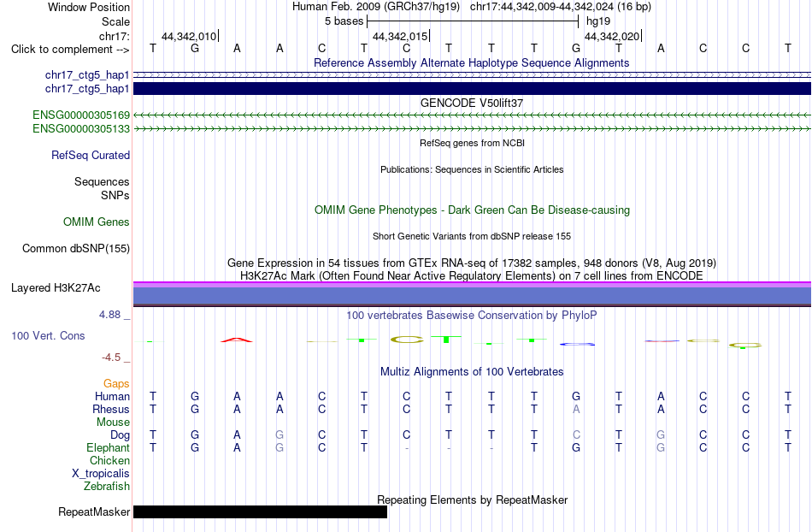Click the -4.5 PhyloP lower limit value

pos(111,358)
